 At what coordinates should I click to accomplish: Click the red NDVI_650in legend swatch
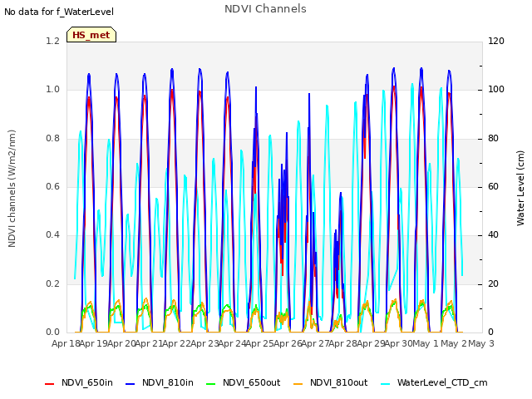pos(50,384)
